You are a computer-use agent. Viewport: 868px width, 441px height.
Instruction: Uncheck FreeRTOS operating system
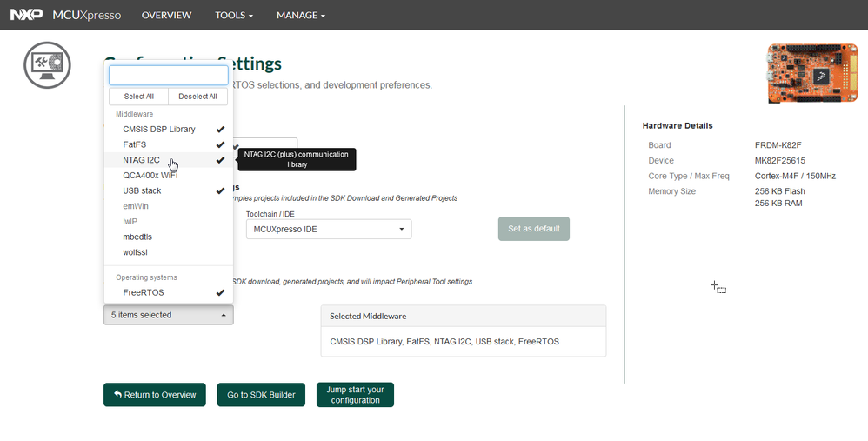click(168, 293)
